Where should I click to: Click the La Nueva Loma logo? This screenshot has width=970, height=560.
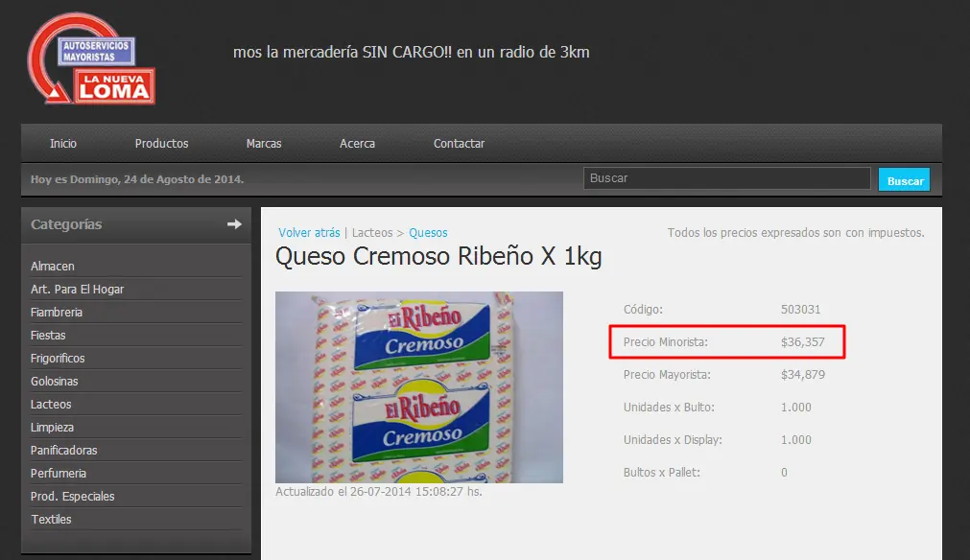coord(91,59)
